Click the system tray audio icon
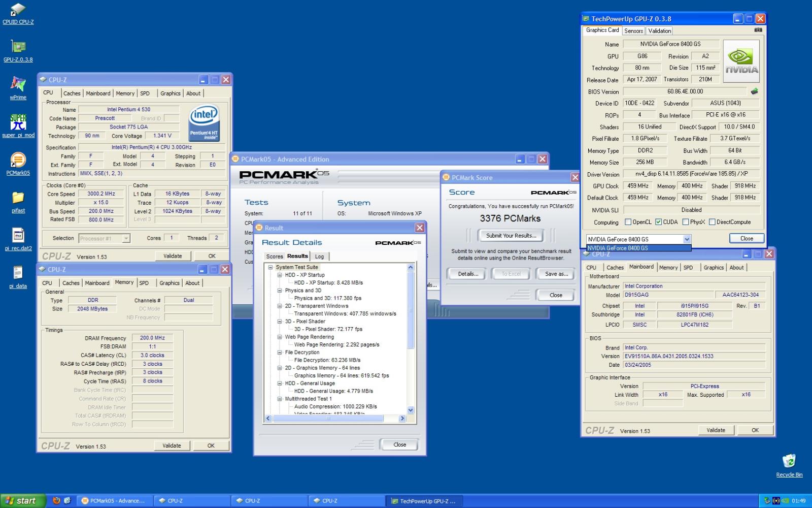 point(775,501)
